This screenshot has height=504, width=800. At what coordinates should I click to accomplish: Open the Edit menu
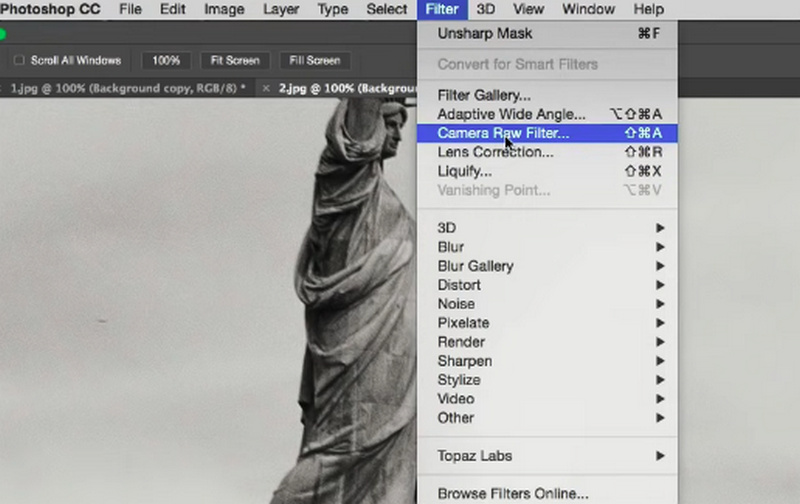coord(172,9)
